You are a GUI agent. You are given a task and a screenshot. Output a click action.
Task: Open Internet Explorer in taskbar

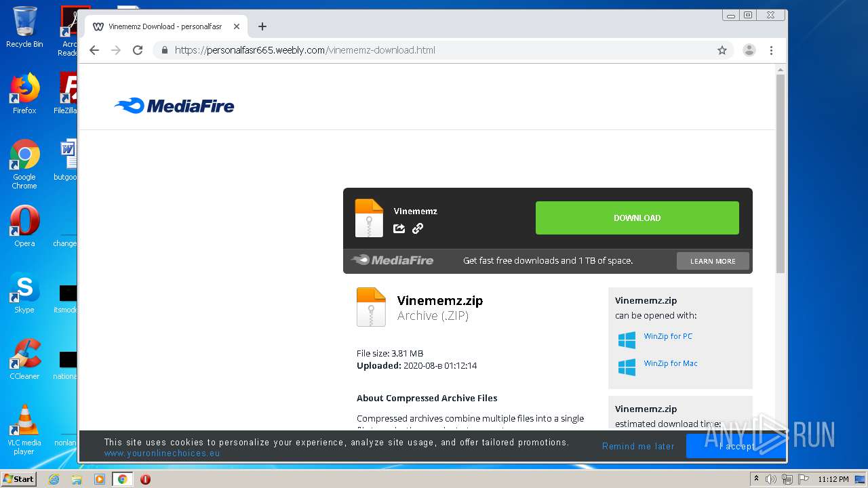(54, 479)
